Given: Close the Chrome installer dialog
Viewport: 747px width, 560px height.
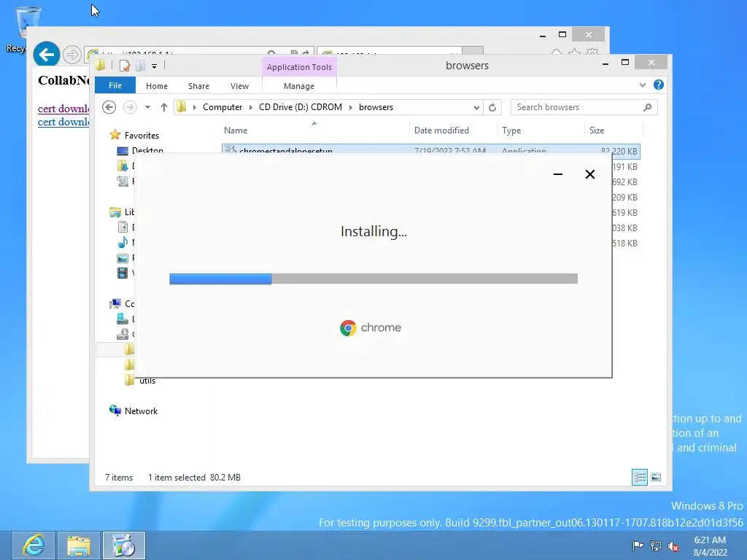Looking at the screenshot, I should click(589, 174).
